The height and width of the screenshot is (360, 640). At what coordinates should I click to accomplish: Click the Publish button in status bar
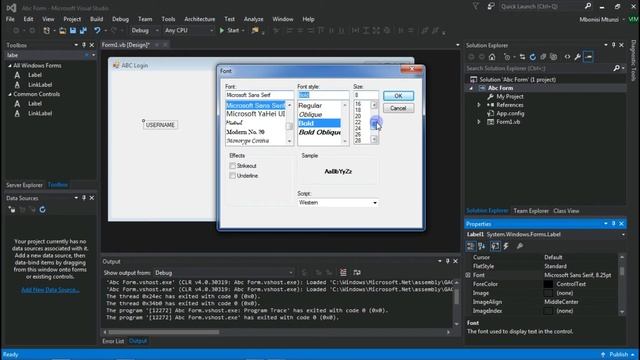pyautogui.click(x=618, y=354)
